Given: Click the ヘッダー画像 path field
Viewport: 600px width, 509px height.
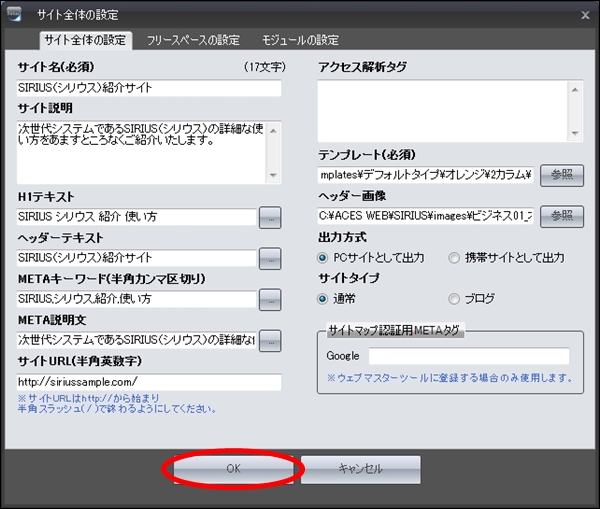Looking at the screenshot, I should [x=426, y=216].
